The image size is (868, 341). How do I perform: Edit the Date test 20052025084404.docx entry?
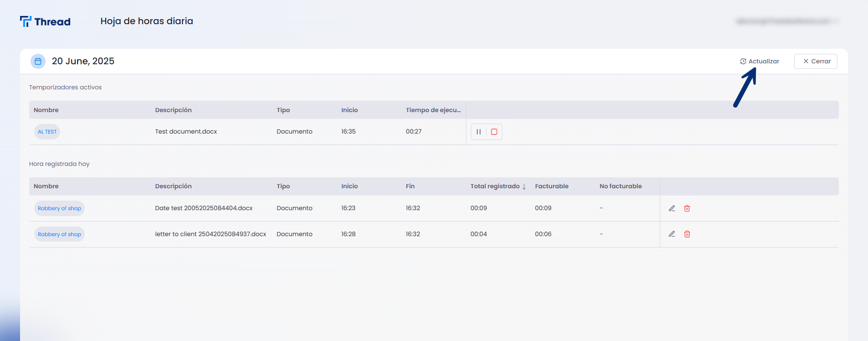672,208
